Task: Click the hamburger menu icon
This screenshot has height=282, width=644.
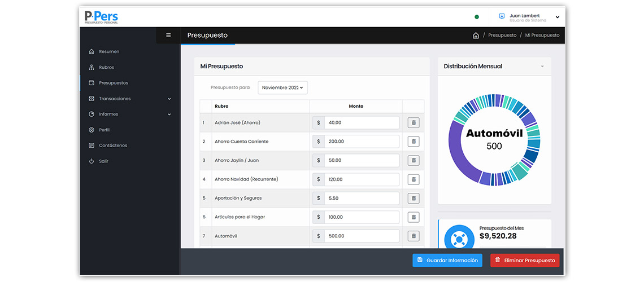Action: [168, 35]
